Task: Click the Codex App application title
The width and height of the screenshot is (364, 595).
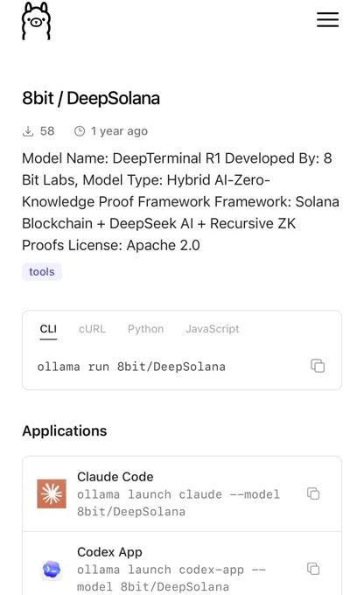Action: 109,552
